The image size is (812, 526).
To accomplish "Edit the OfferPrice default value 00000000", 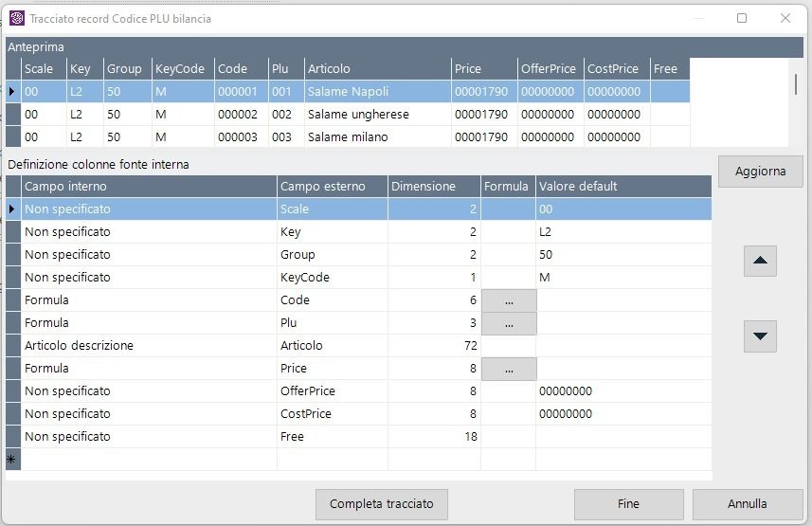I will click(623, 391).
